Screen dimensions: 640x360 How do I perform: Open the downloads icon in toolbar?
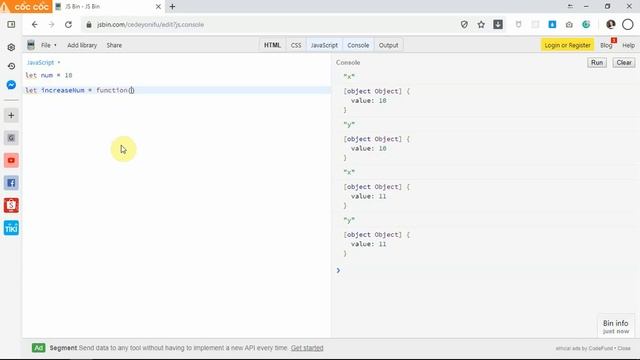tap(498, 24)
